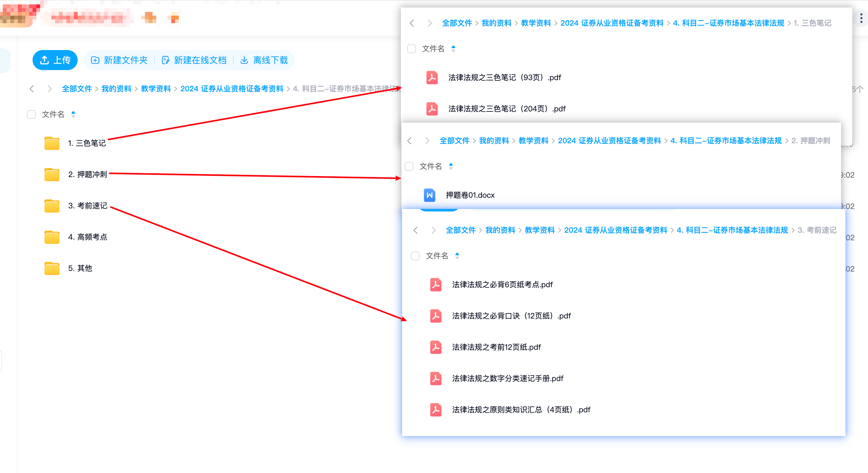The width and height of the screenshot is (868, 473).
Task: Click the 新建文件夹 folder-plus icon
Action: tap(96, 60)
